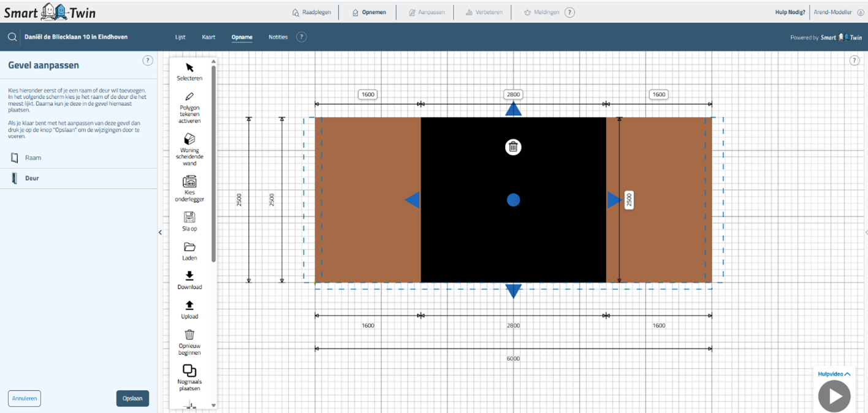Play the Hulpvideo help video
The height and width of the screenshot is (413, 868).
point(834,396)
